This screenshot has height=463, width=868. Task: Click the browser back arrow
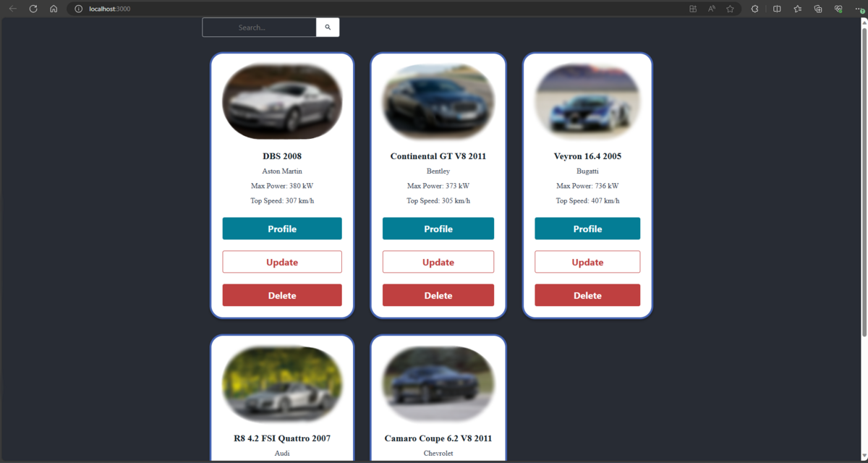click(12, 9)
